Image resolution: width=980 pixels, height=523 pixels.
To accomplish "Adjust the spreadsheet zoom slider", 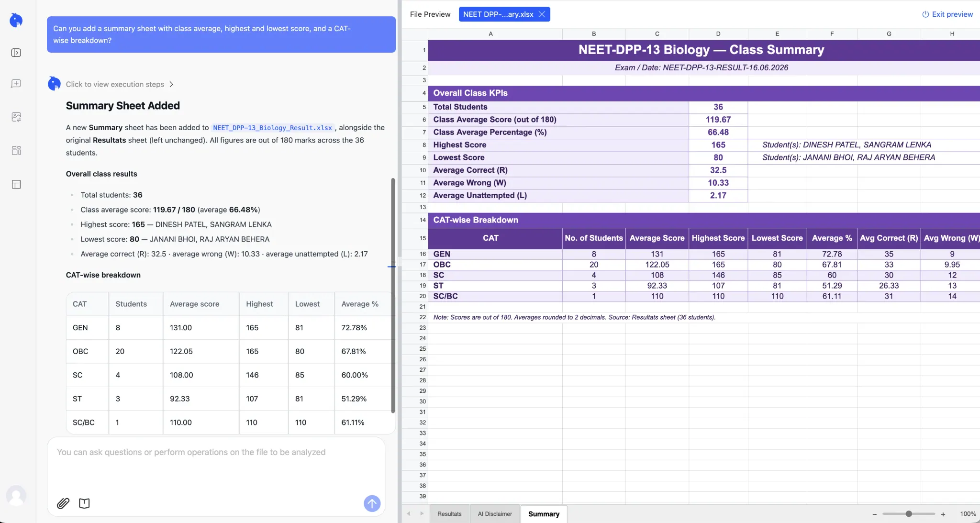I will click(909, 514).
